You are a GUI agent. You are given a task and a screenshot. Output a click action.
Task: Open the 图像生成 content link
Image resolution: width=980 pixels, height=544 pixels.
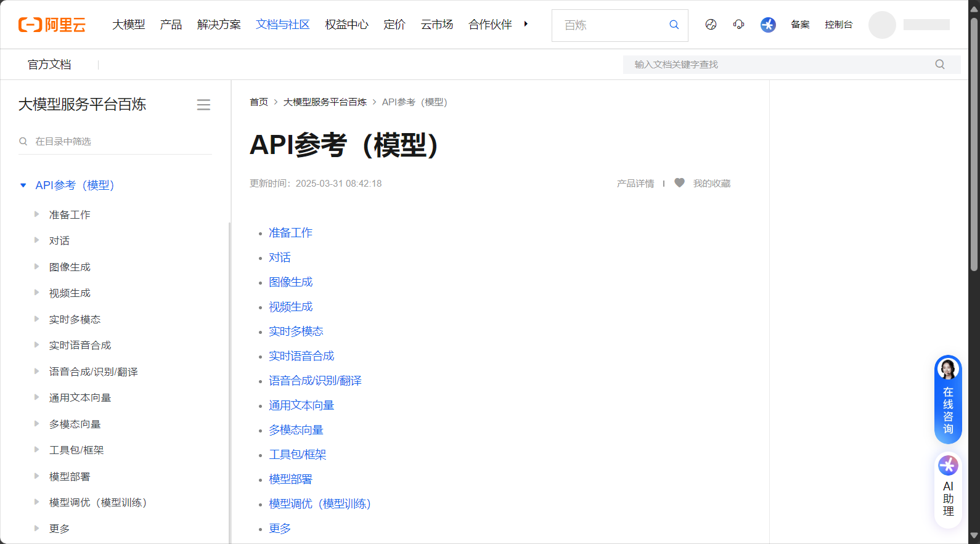pos(291,282)
